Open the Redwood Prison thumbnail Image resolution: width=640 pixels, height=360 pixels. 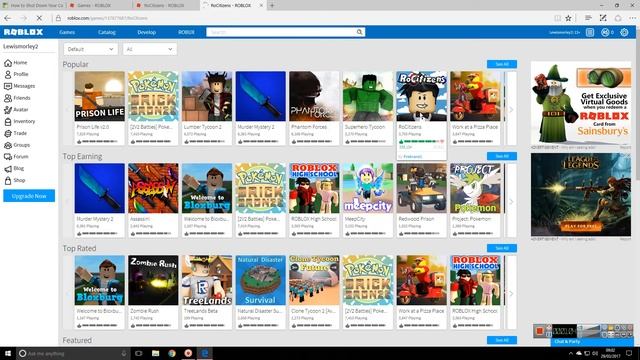pos(422,188)
